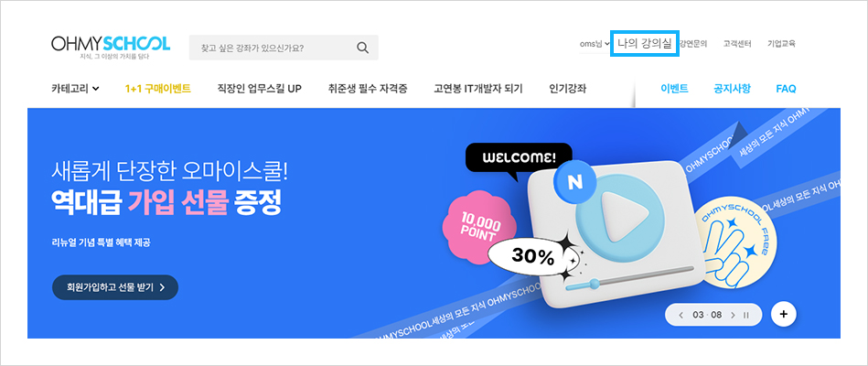
Task: Expand the oms님 user dropdown
Action: (594, 44)
